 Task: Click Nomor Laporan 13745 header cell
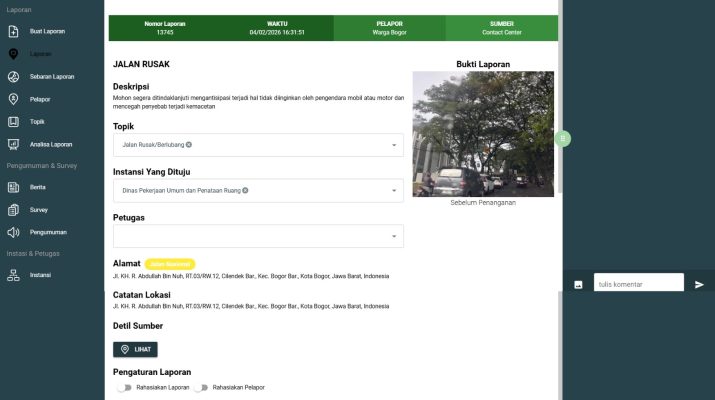point(165,28)
